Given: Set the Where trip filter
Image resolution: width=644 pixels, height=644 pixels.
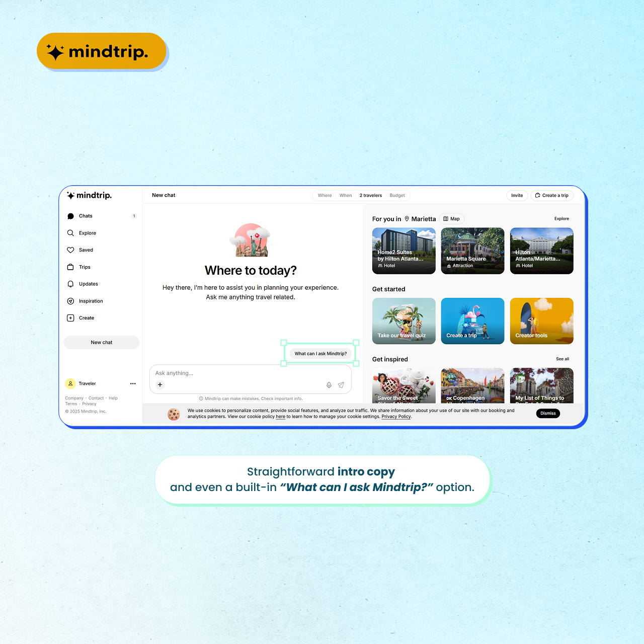Looking at the screenshot, I should point(325,196).
